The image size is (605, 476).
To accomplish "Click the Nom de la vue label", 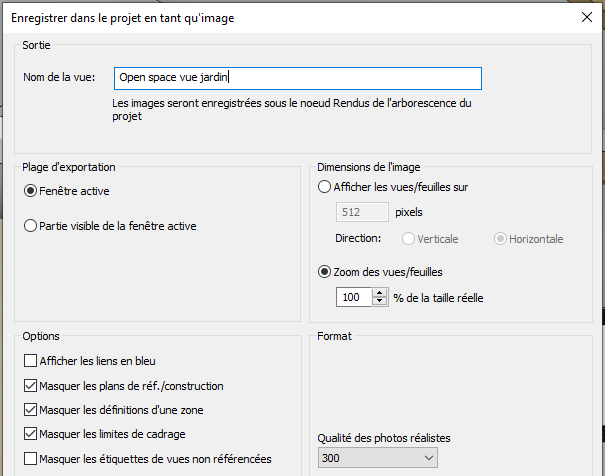I will click(58, 77).
